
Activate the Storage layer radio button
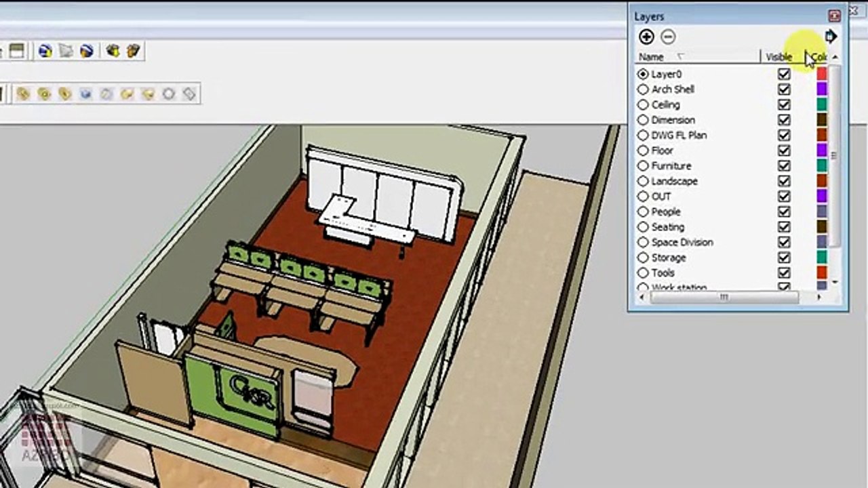click(x=643, y=258)
